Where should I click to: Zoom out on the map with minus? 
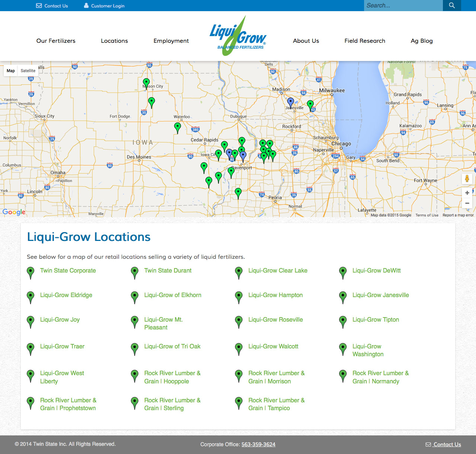[467, 203]
